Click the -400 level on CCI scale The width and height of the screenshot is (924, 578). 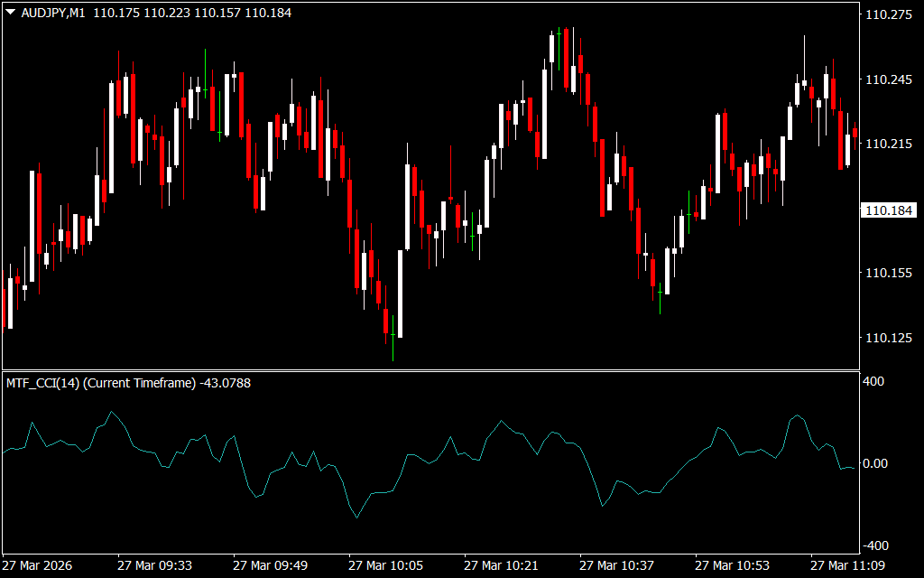tap(877, 545)
